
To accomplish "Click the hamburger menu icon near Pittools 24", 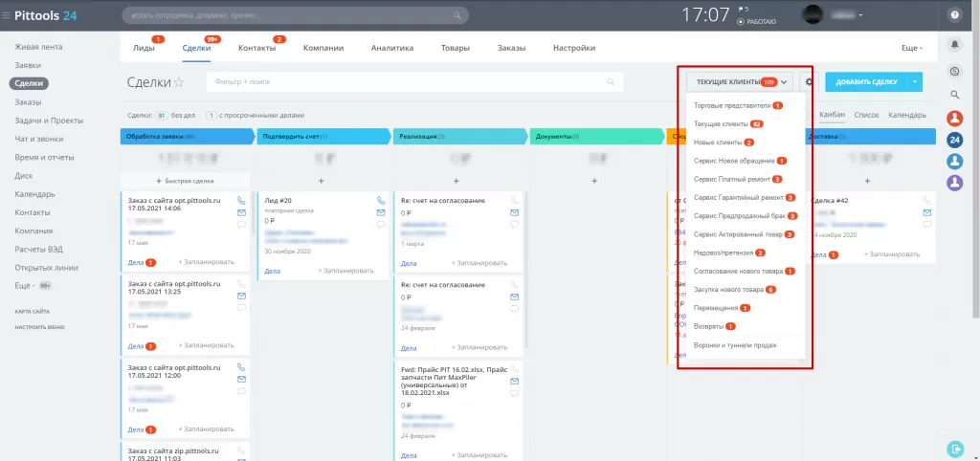I will pos(7,15).
